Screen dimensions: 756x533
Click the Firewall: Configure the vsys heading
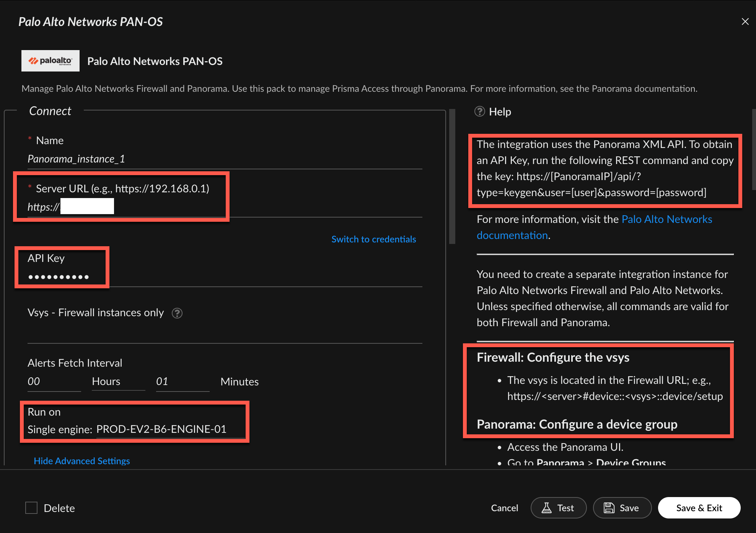[x=553, y=357]
